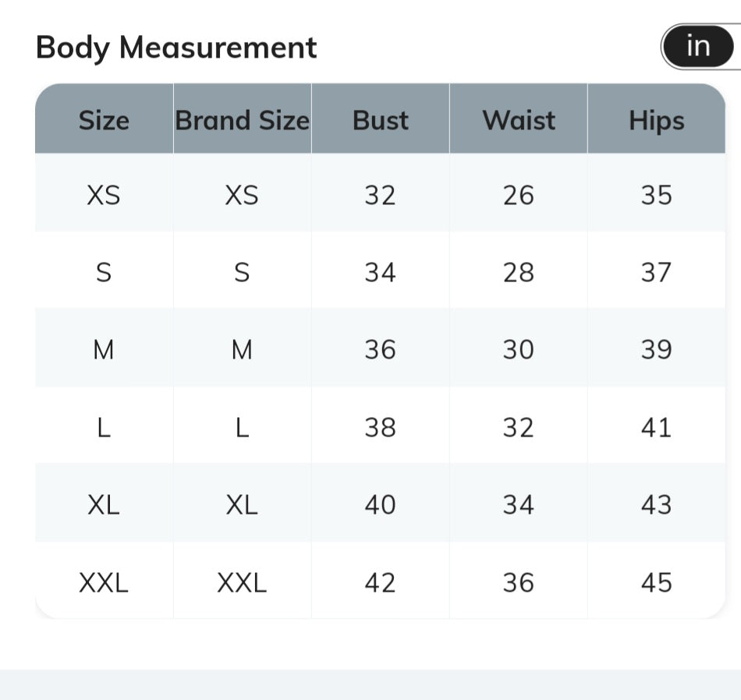Click the Brand Size column header

[x=242, y=120]
